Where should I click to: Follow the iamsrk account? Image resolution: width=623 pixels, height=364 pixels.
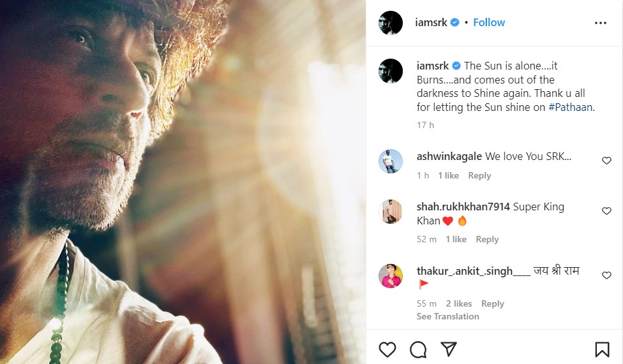click(489, 22)
